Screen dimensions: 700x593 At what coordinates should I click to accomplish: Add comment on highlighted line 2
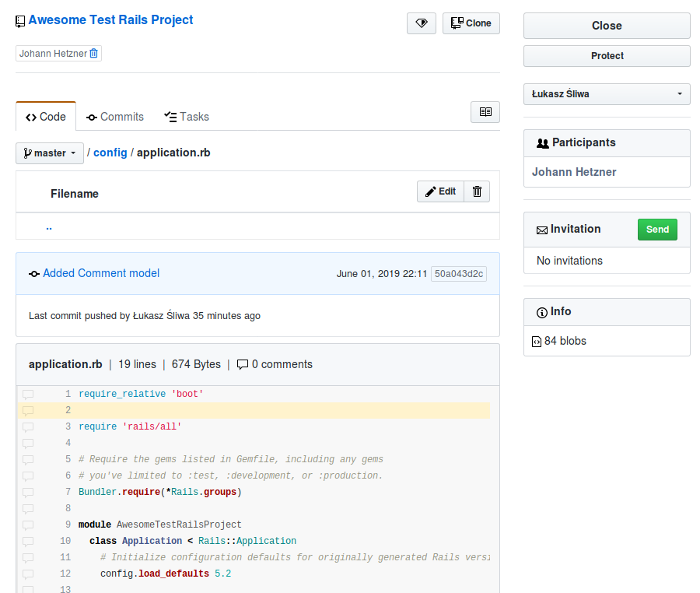28,411
